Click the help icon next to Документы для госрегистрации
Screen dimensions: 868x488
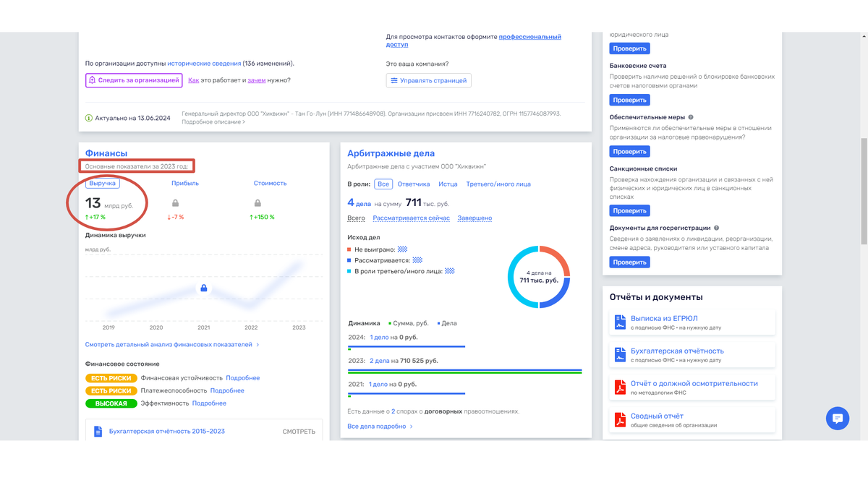(x=716, y=228)
